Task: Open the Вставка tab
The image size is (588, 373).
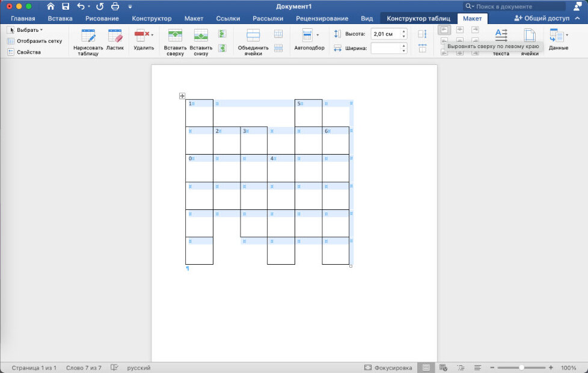Action: pos(60,19)
